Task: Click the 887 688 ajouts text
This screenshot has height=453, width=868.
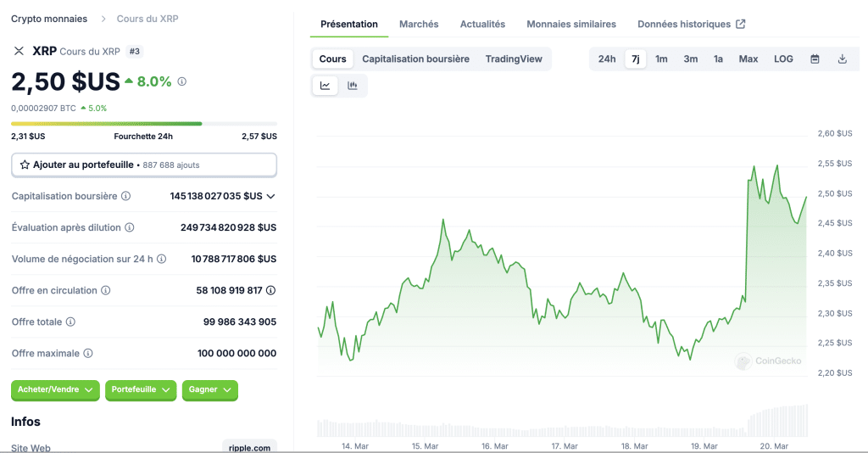Action: (171, 165)
